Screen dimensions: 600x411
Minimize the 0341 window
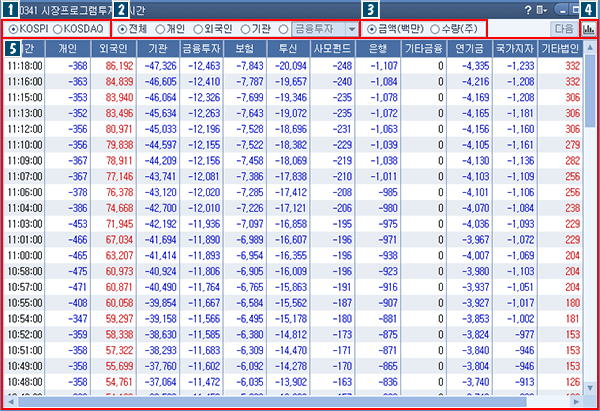(562, 10)
